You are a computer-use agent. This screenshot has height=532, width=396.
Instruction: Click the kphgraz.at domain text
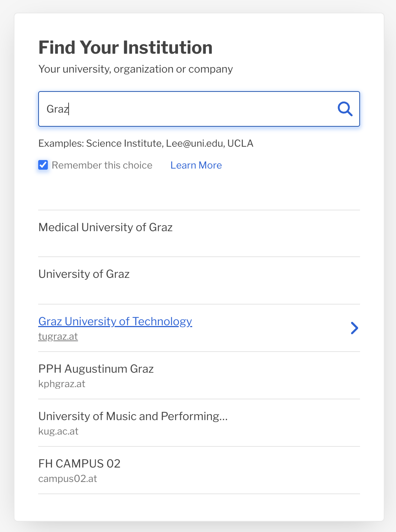pos(62,384)
